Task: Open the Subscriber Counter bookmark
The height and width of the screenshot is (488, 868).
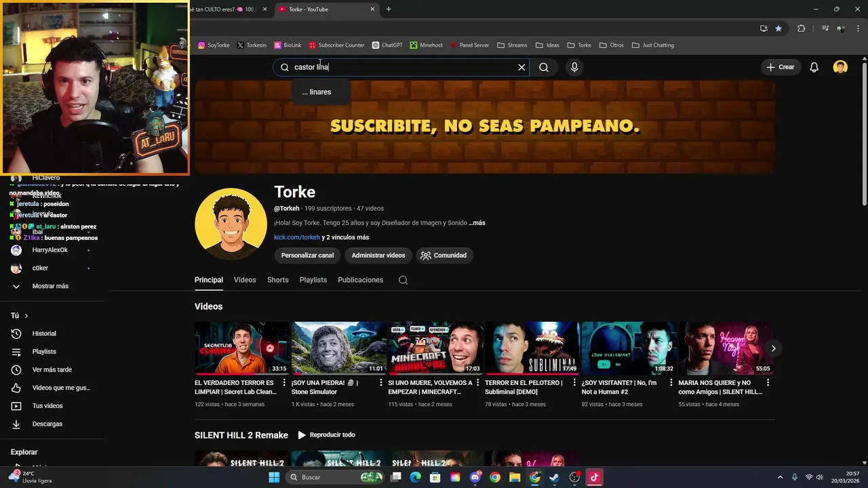Action: click(x=336, y=45)
